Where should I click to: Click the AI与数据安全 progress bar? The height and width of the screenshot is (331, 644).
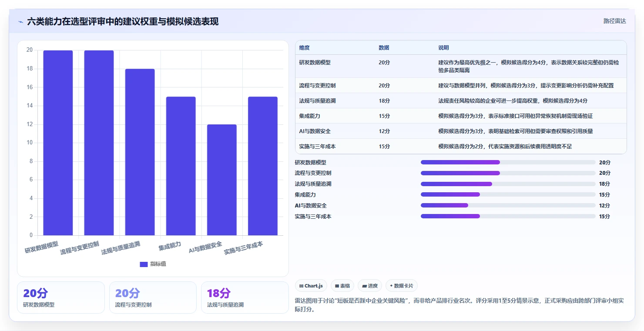pyautogui.click(x=508, y=205)
